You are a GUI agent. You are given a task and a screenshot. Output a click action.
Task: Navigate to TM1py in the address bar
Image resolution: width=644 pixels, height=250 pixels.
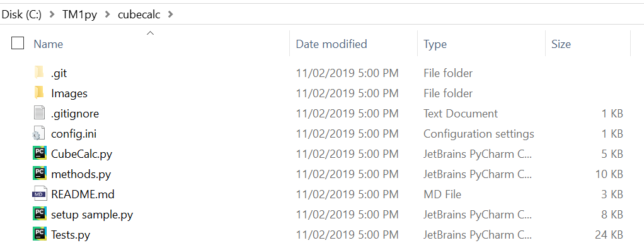(x=79, y=15)
